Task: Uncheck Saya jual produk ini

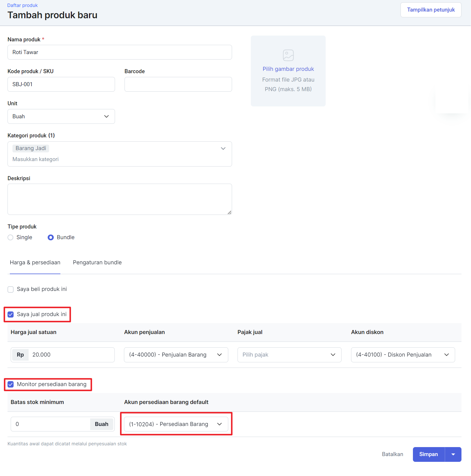Action: click(11, 314)
